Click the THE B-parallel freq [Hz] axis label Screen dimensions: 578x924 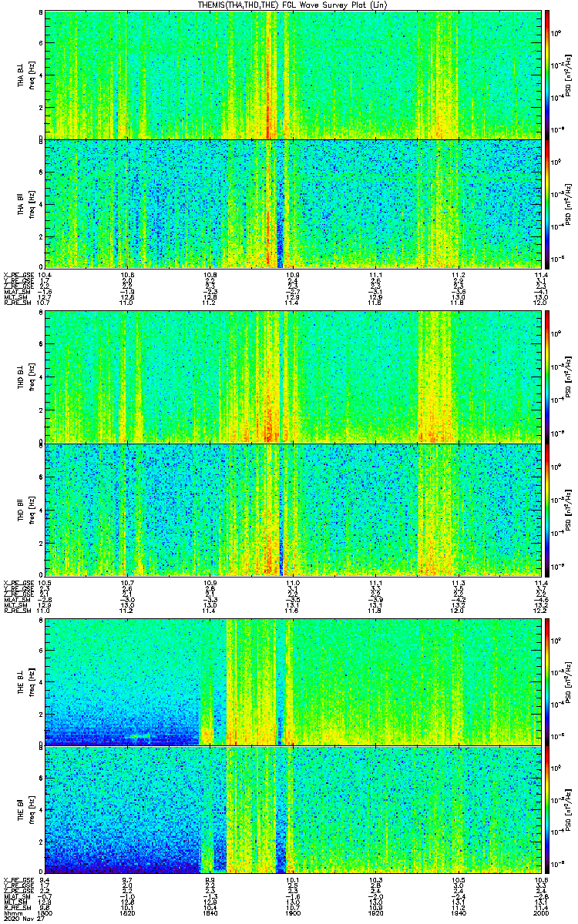[x=32, y=810]
